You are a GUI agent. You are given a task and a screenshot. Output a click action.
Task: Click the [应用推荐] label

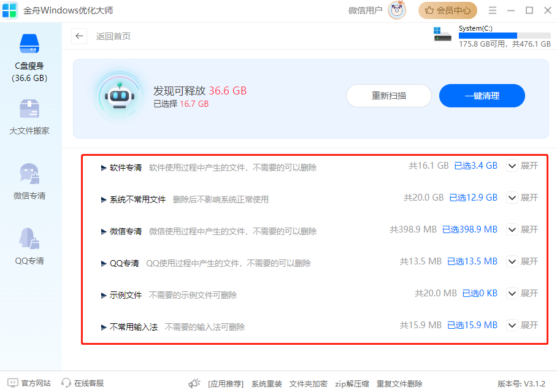tap(226, 384)
